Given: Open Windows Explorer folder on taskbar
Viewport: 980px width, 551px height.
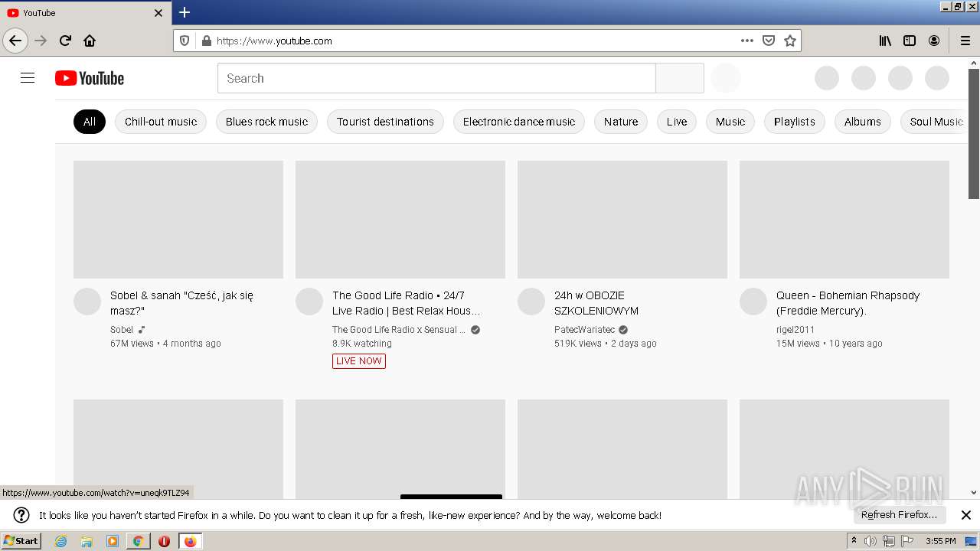Looking at the screenshot, I should pyautogui.click(x=87, y=541).
